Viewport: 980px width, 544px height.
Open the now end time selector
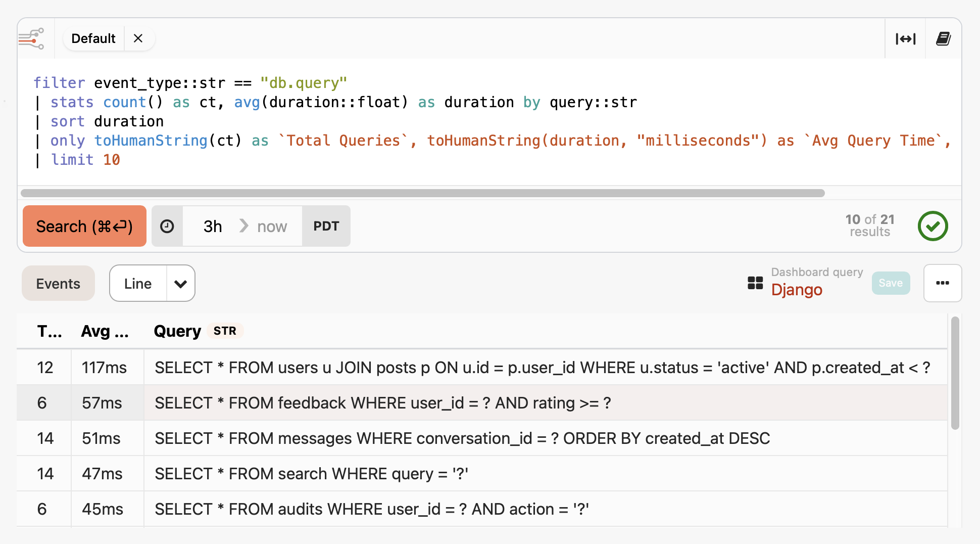[272, 226]
